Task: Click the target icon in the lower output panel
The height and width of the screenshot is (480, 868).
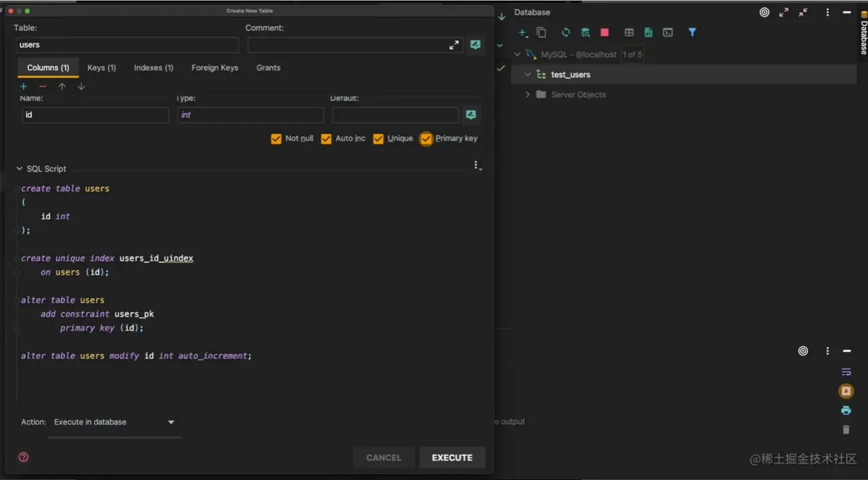Action: 803,351
